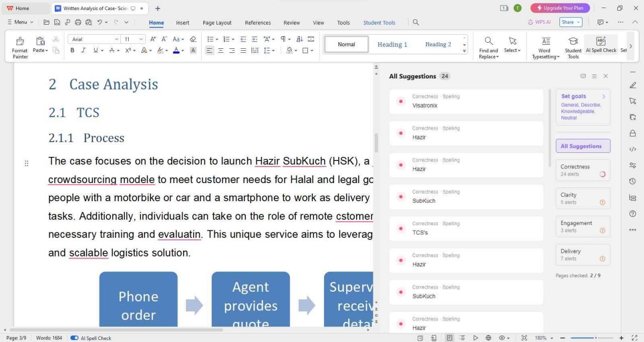The height and width of the screenshot is (342, 644).
Task: Expand the bullet list dropdown
Action: pos(217,39)
